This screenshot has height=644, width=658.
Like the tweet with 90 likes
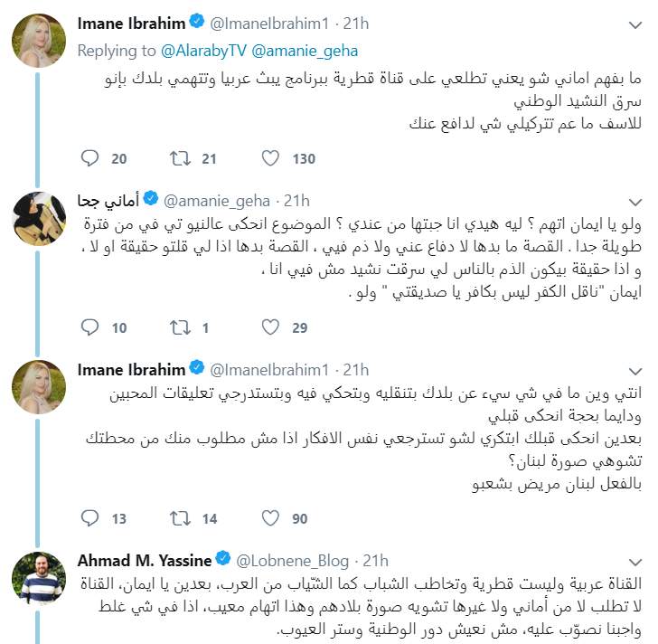(x=270, y=518)
